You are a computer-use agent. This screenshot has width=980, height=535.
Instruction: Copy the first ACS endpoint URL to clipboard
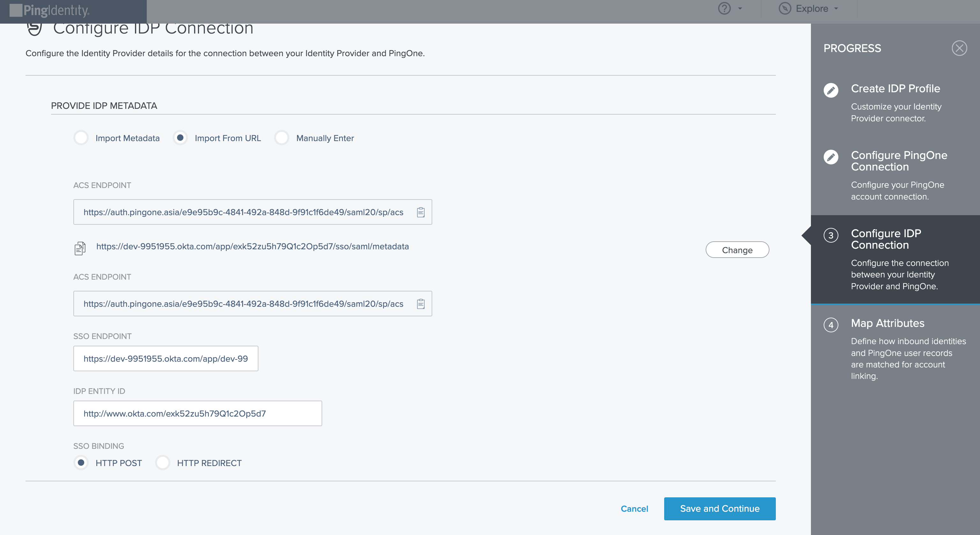click(x=421, y=212)
